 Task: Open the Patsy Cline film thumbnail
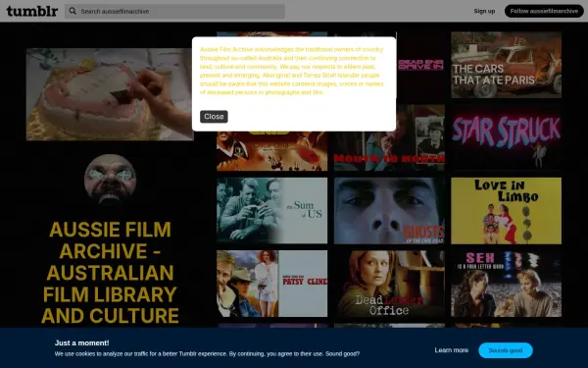pyautogui.click(x=271, y=284)
